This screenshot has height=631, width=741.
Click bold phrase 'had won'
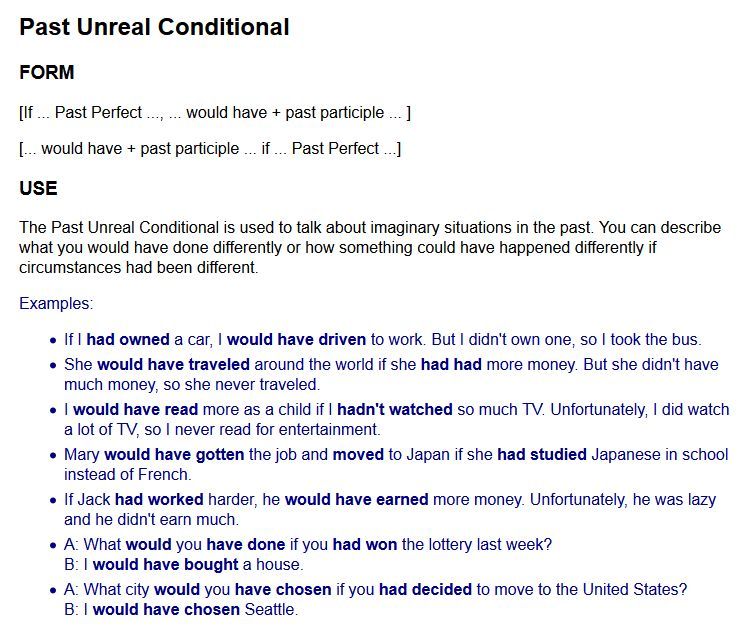pyautogui.click(x=365, y=545)
